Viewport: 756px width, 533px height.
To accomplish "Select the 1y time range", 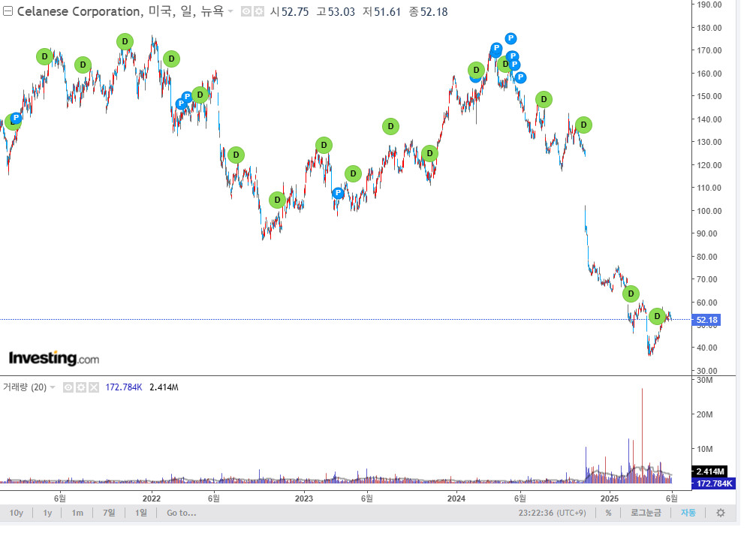I will point(47,513).
